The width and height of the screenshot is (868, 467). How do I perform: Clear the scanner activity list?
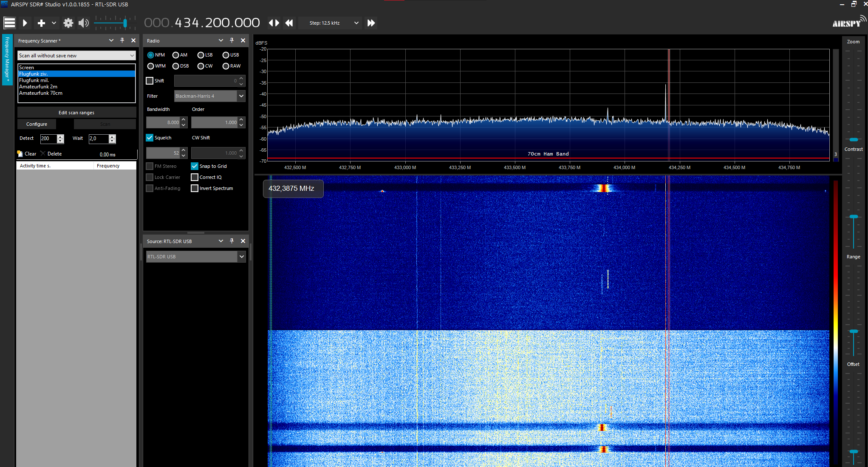coord(27,154)
